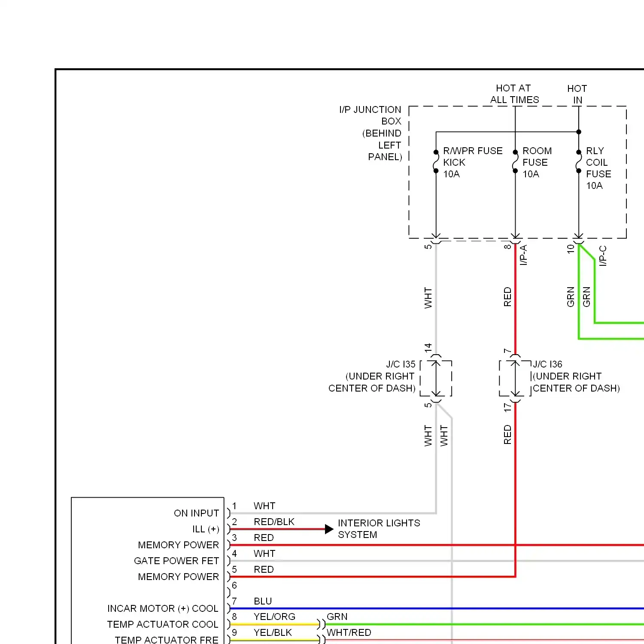Select the J/C I36 dashed connector box
This screenshot has width=644, height=644.
pyautogui.click(x=515, y=378)
